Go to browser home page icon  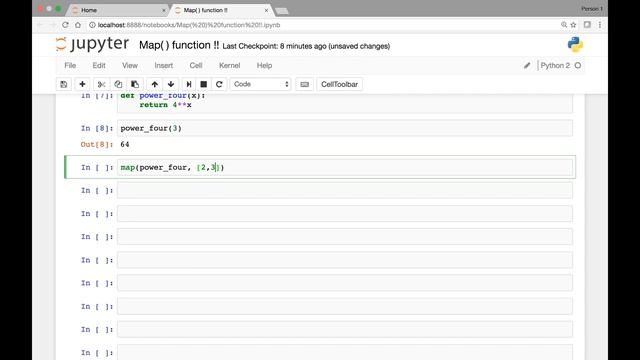click(x=78, y=25)
